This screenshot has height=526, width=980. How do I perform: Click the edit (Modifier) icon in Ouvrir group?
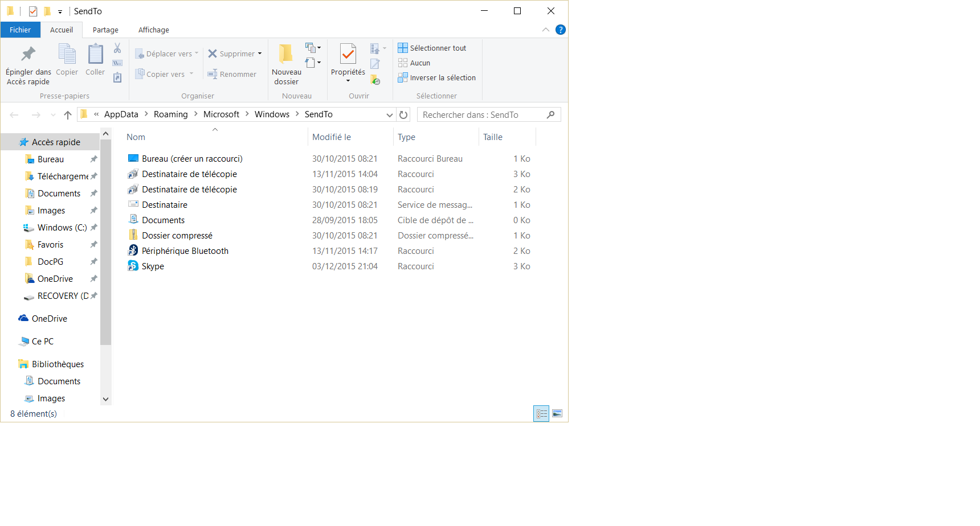tap(375, 64)
